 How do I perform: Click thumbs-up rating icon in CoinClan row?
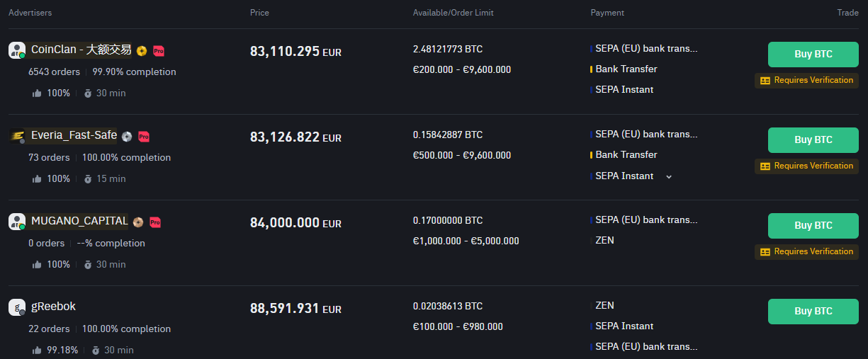coord(37,93)
